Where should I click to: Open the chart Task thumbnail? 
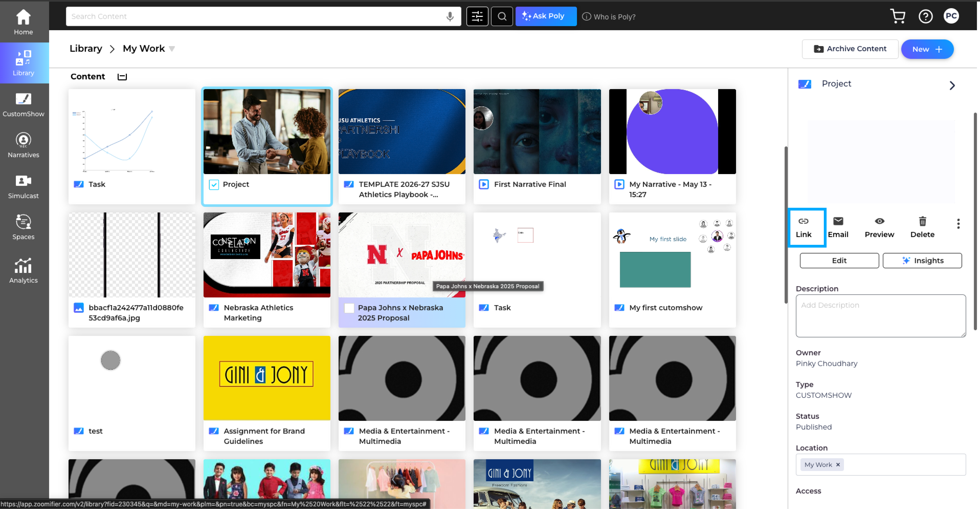click(x=132, y=132)
